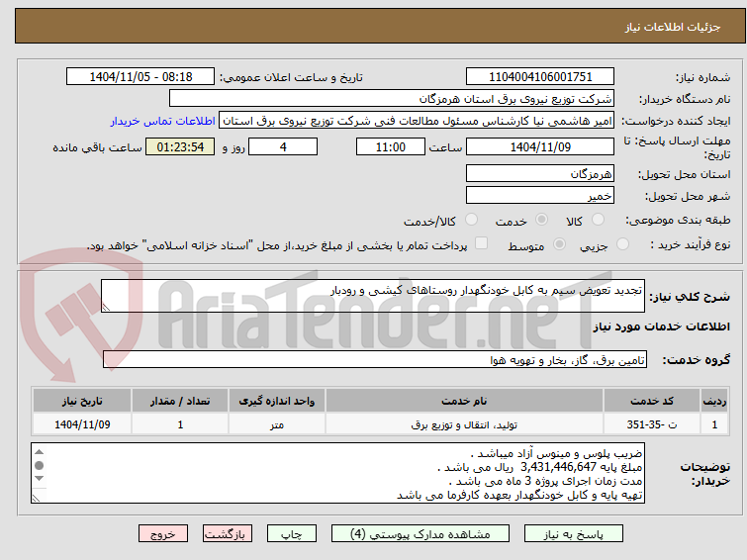
Task: Click the line ضریب پلوس و مینوس آزاد
Action: (x=556, y=453)
